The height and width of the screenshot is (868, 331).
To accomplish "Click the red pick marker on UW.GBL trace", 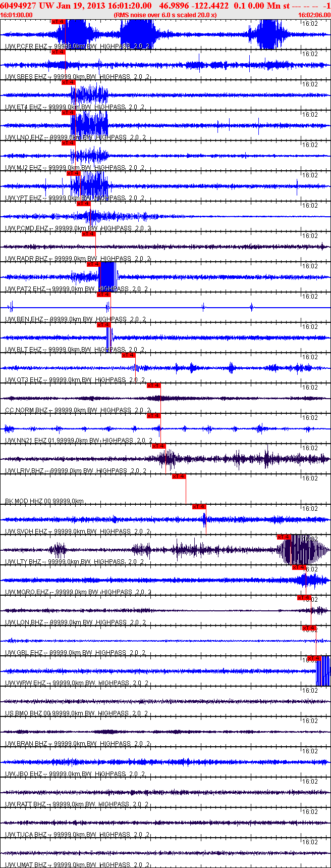I will click(x=309, y=628).
